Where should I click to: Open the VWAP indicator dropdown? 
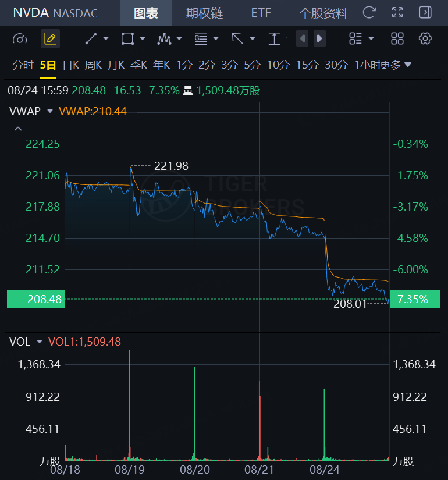click(x=50, y=111)
